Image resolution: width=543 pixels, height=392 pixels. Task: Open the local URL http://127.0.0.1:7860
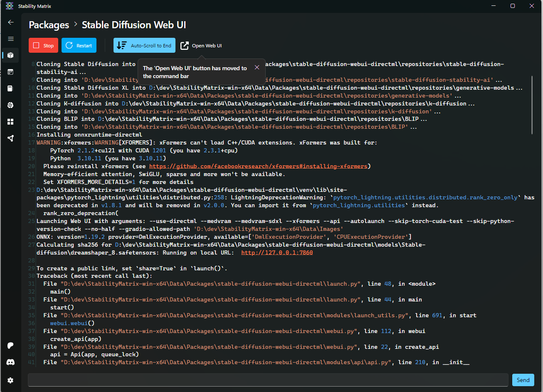[277, 252]
